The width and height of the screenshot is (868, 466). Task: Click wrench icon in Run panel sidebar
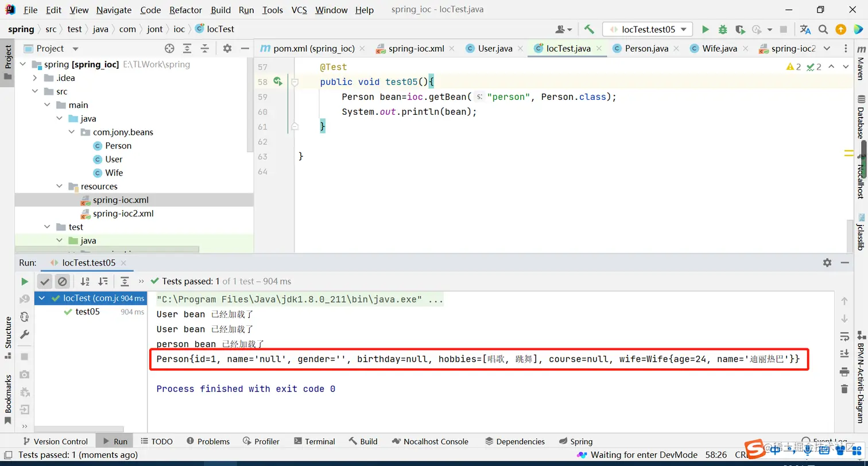tap(25, 335)
